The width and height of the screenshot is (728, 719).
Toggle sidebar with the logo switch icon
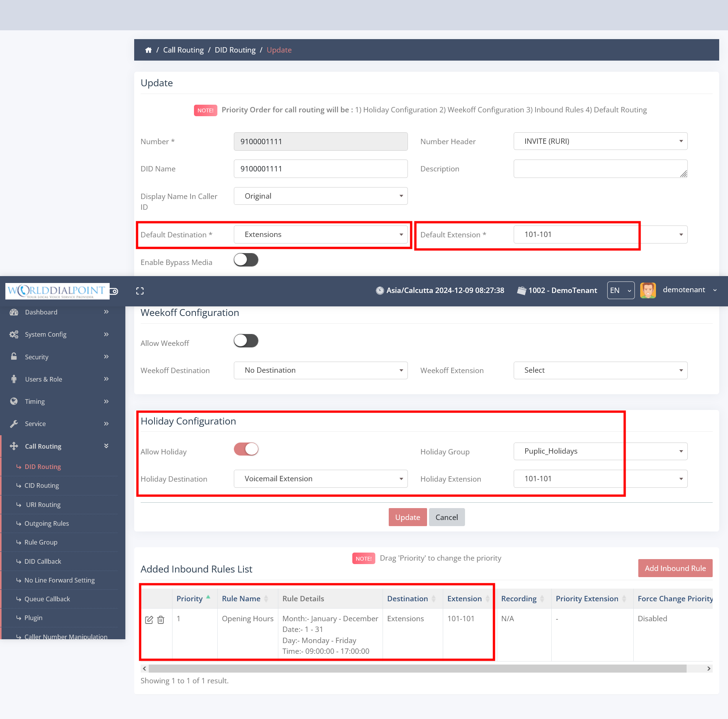114,291
